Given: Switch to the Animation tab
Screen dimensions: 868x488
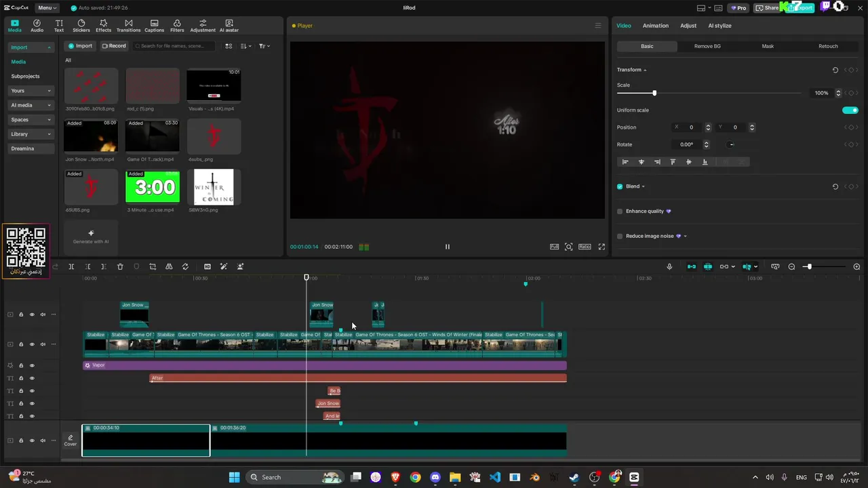Looking at the screenshot, I should 655,26.
